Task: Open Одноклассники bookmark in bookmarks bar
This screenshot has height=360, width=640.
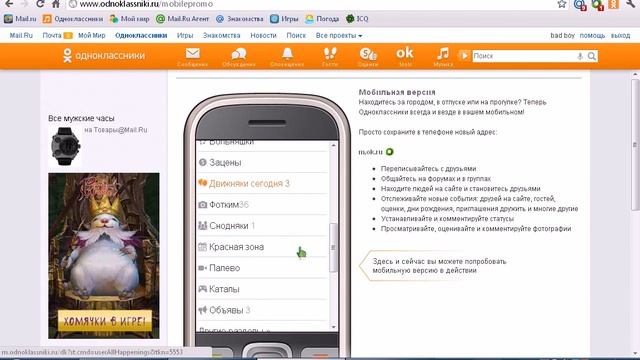Action: [73, 19]
